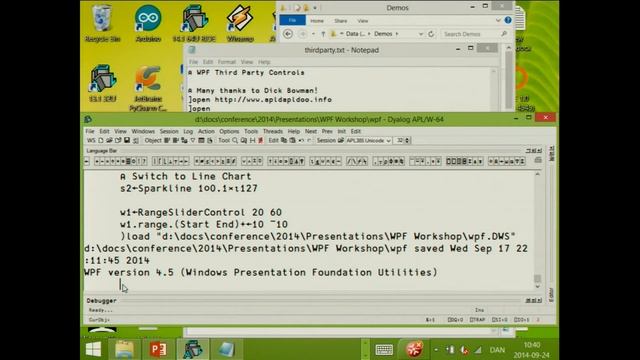Click the new workspace icon in WS toolbar
The image size is (640, 360).
click(101, 140)
